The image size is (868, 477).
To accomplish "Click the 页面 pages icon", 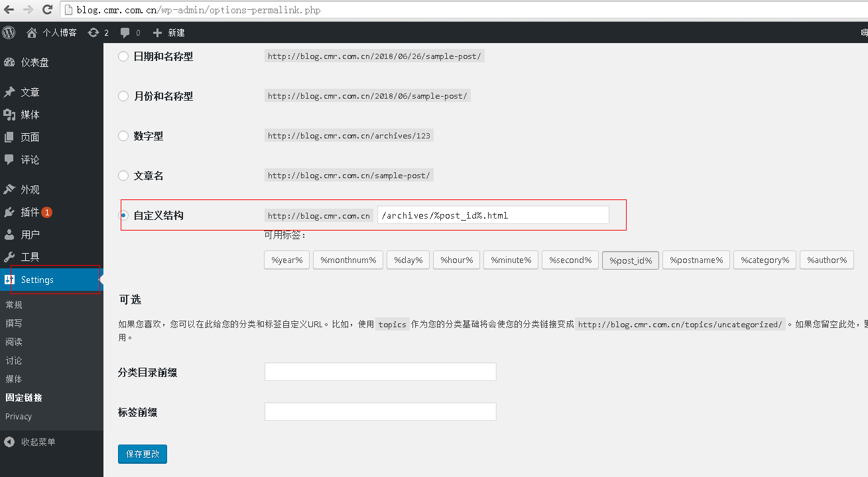I will point(9,137).
